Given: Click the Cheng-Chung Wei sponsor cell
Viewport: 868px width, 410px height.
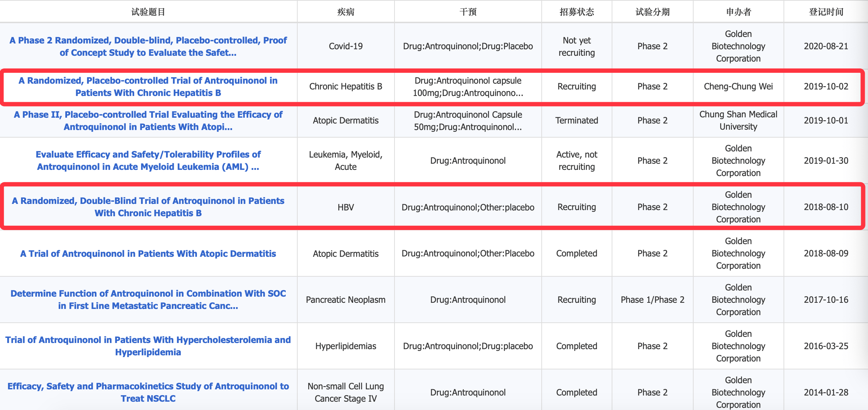Looking at the screenshot, I should [738, 87].
